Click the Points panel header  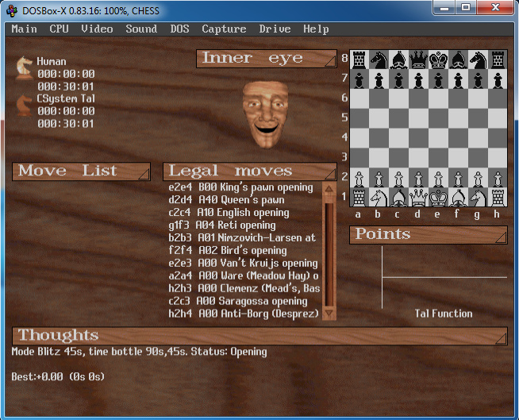coord(429,235)
